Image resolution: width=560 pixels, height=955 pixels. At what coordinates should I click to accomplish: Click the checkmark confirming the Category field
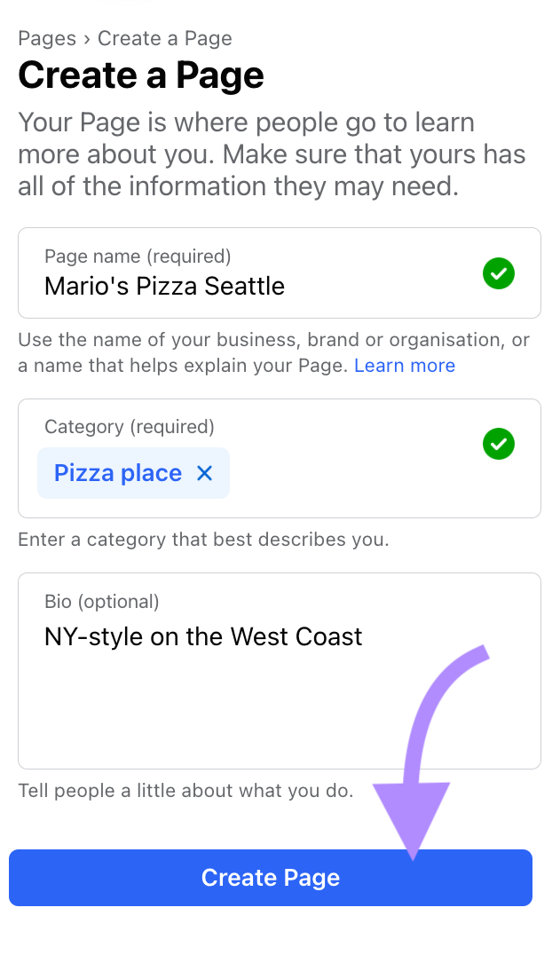498,444
